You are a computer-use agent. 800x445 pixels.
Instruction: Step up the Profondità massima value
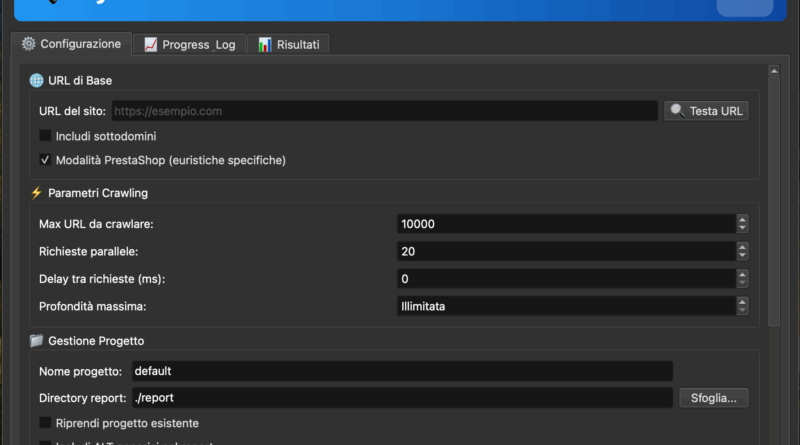tap(741, 301)
